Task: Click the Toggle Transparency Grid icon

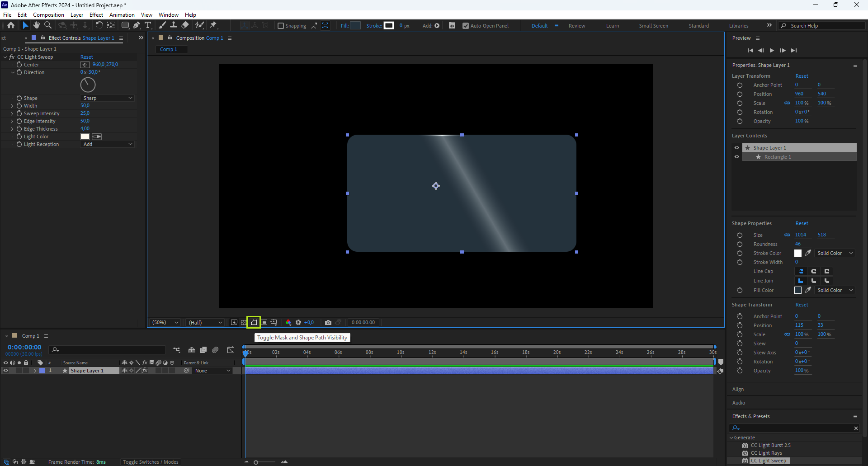Action: pos(244,322)
